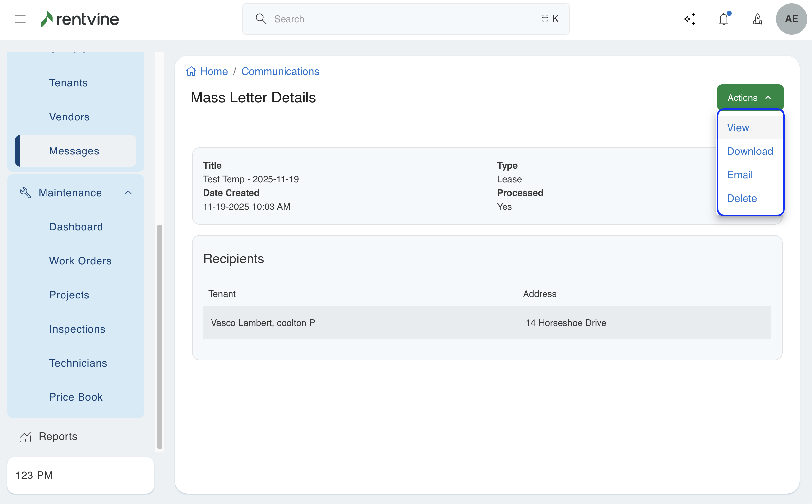Select Email from the dropdown
This screenshot has width=812, height=504.
tap(740, 175)
